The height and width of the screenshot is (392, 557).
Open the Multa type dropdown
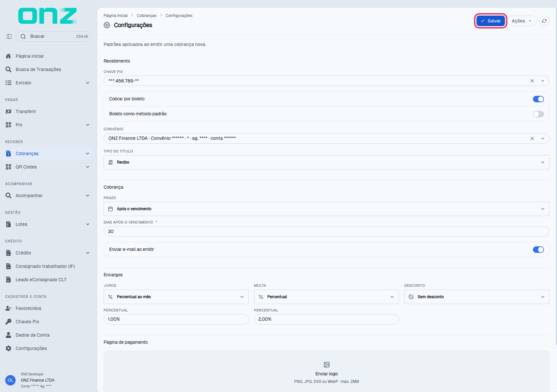tap(326, 297)
